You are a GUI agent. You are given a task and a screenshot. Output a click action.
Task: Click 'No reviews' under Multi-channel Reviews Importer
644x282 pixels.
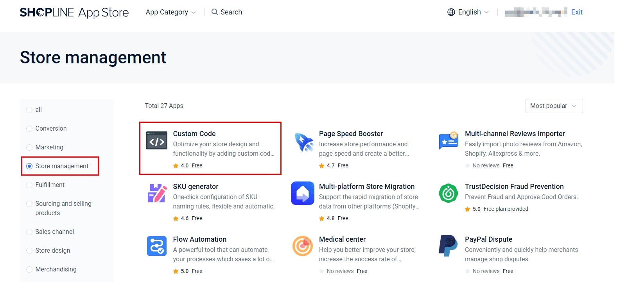486,166
